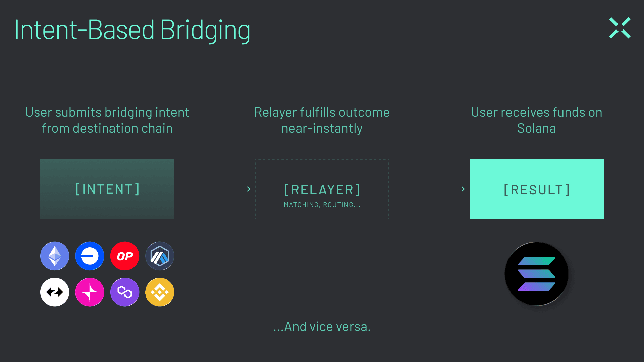The width and height of the screenshot is (644, 362).
Task: Click the white double-arrow chain icon
Action: click(x=55, y=292)
